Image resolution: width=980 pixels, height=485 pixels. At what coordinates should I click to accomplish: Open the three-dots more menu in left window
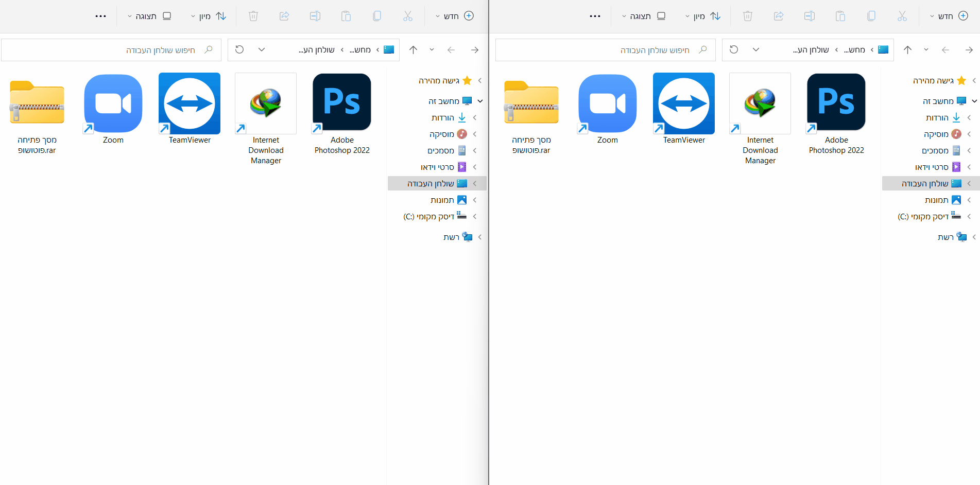pos(100,16)
